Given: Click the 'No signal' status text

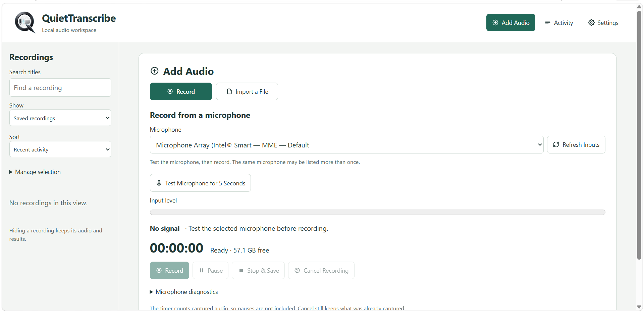Looking at the screenshot, I should coord(165,229).
